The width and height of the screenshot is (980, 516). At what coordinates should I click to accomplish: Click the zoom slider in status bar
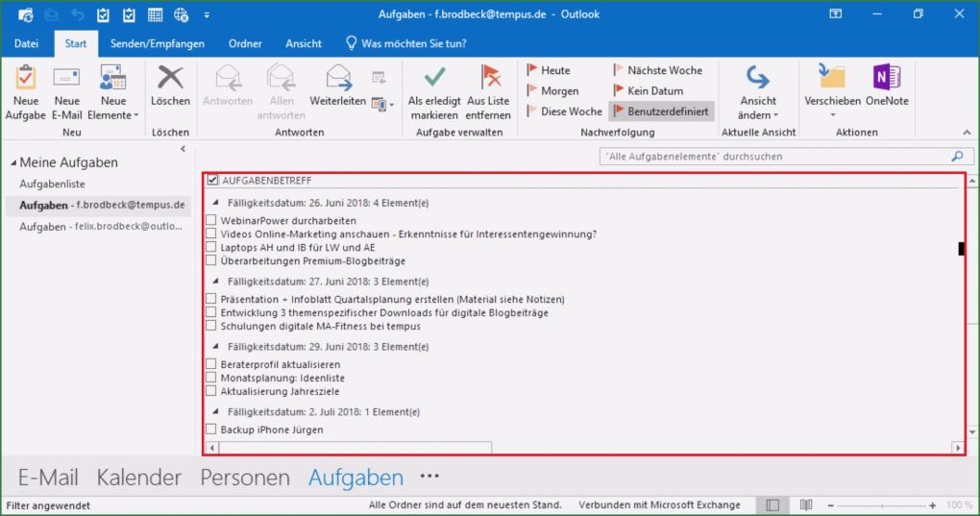coord(882,505)
